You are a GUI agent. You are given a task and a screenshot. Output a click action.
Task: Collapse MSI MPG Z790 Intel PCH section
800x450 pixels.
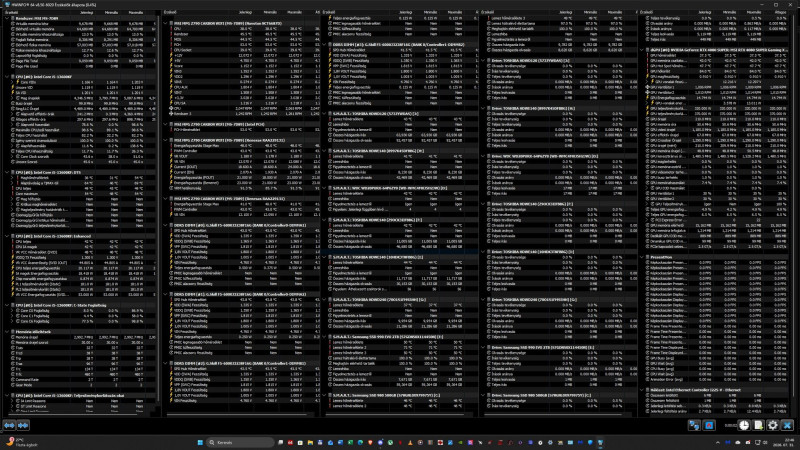point(166,124)
